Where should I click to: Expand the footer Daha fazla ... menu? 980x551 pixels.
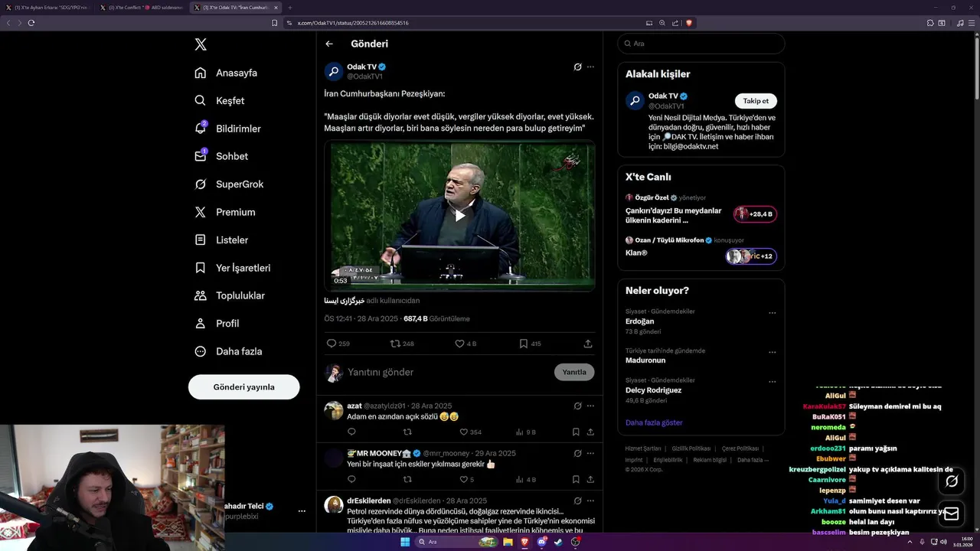click(753, 460)
